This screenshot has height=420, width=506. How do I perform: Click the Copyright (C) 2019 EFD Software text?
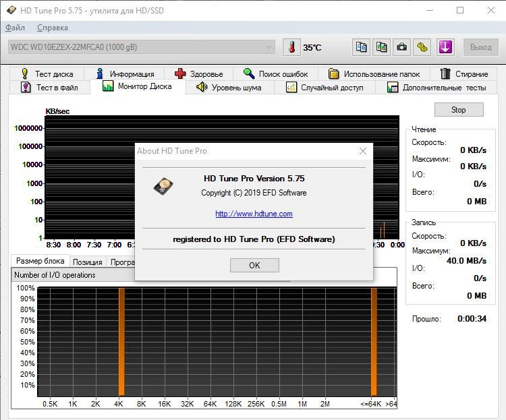pos(254,193)
